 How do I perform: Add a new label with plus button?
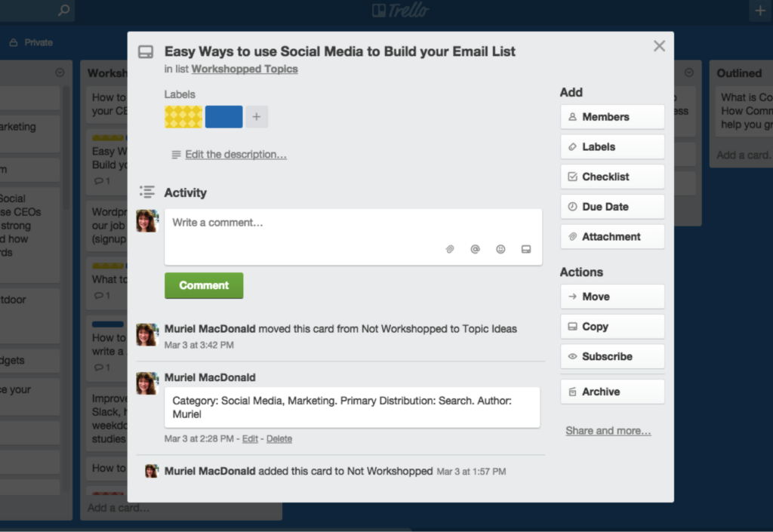pos(257,117)
